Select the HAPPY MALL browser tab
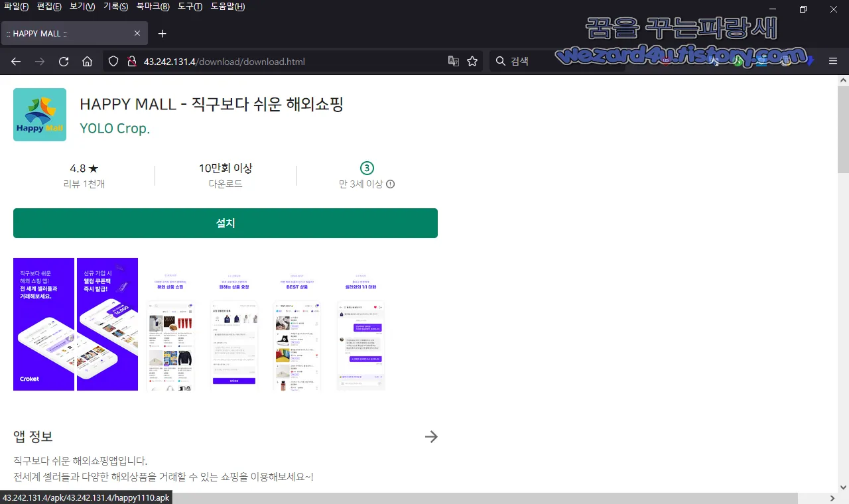 tap(73, 33)
